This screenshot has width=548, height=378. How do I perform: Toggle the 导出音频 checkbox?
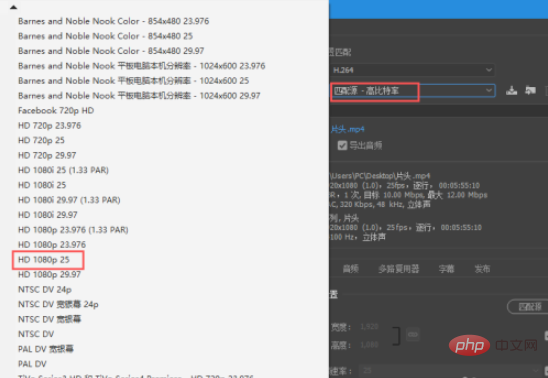tap(342, 145)
